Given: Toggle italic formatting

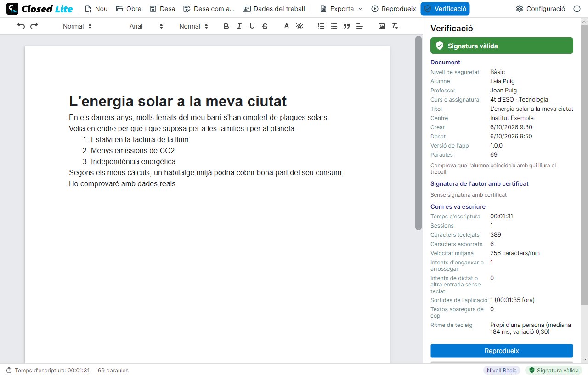Looking at the screenshot, I should [x=239, y=26].
